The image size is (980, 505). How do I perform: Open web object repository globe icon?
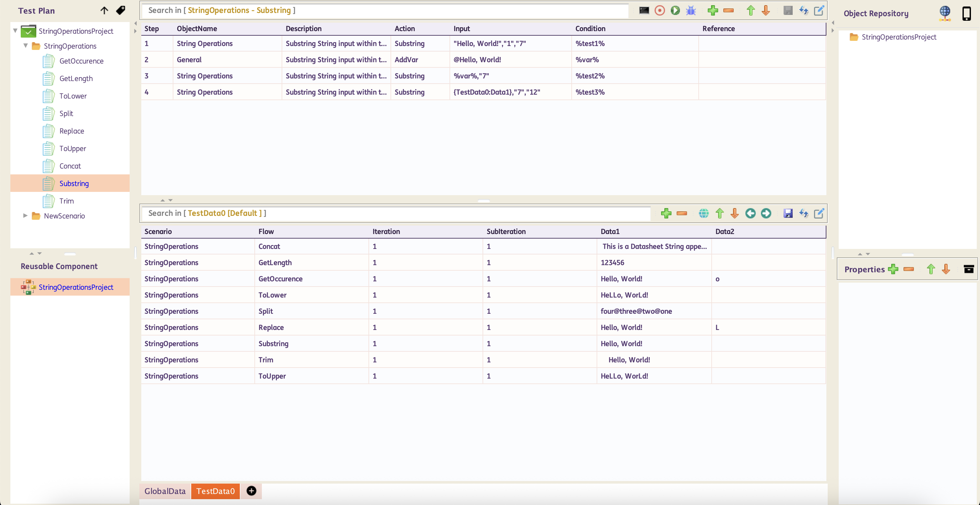(x=945, y=13)
